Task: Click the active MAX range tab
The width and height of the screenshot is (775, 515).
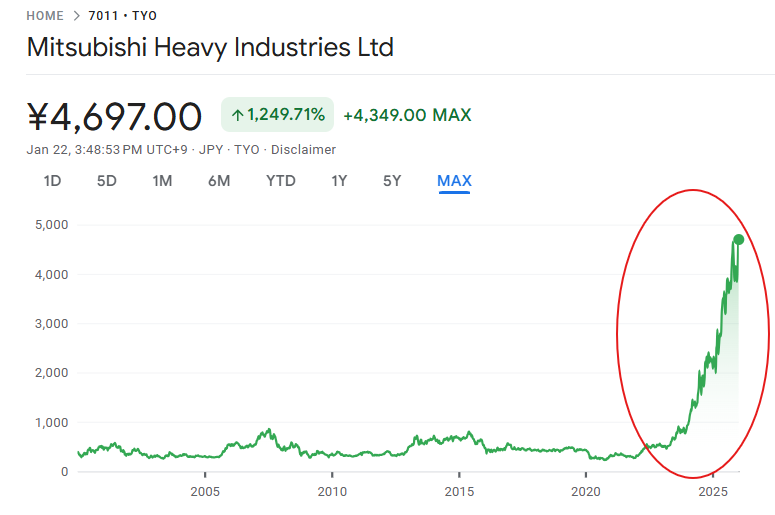Action: (x=454, y=181)
